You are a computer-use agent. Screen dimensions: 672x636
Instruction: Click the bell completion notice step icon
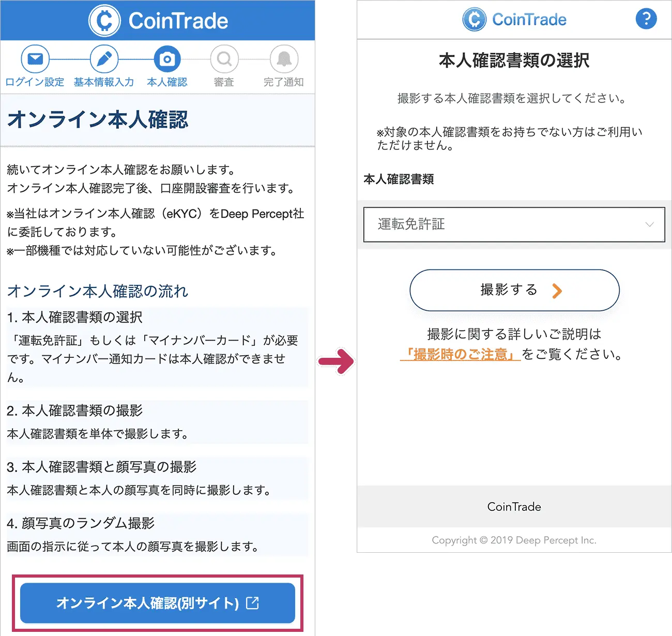[284, 59]
